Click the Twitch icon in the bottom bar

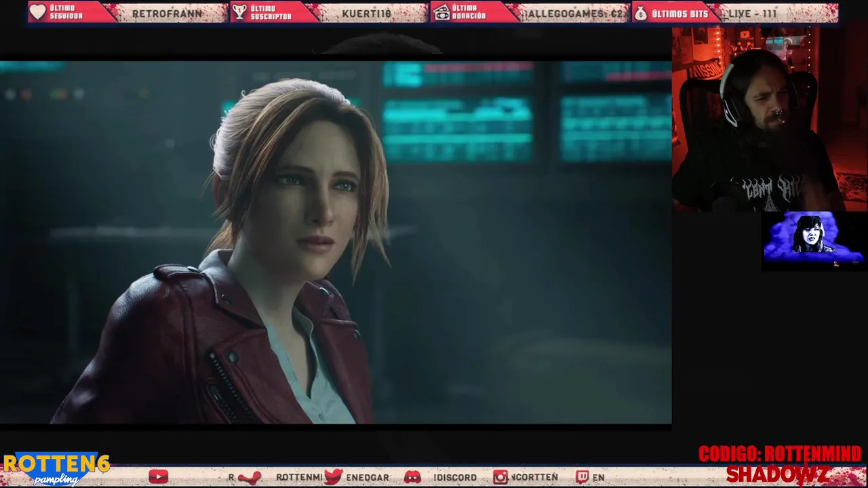pos(582,477)
